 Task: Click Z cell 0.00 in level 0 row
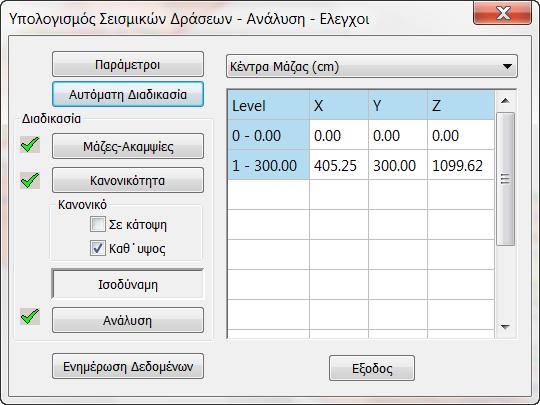(x=461, y=135)
